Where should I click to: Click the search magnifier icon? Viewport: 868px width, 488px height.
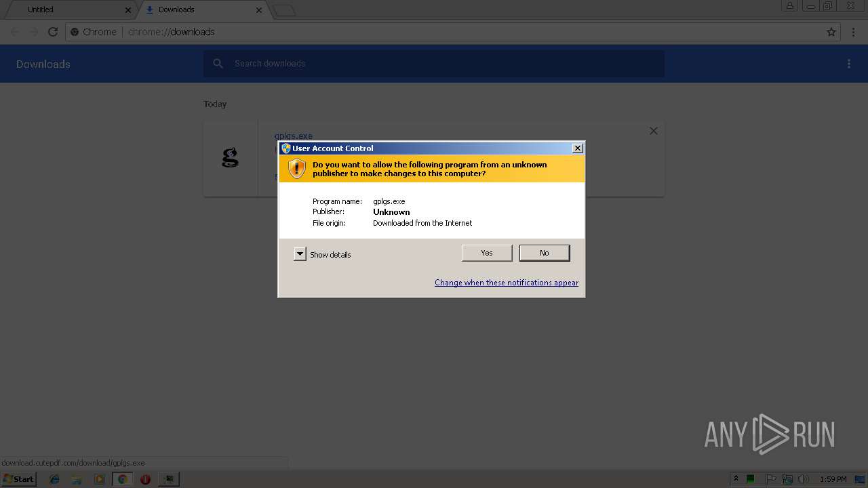[218, 64]
